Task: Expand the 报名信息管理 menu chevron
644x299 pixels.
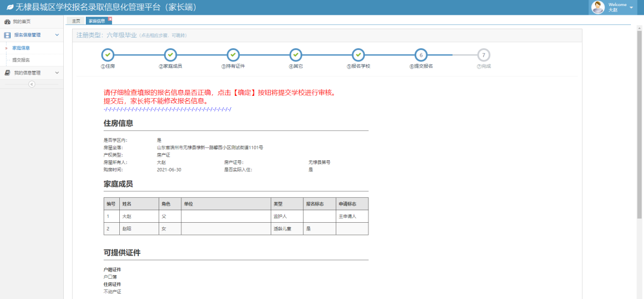Action: tap(57, 35)
